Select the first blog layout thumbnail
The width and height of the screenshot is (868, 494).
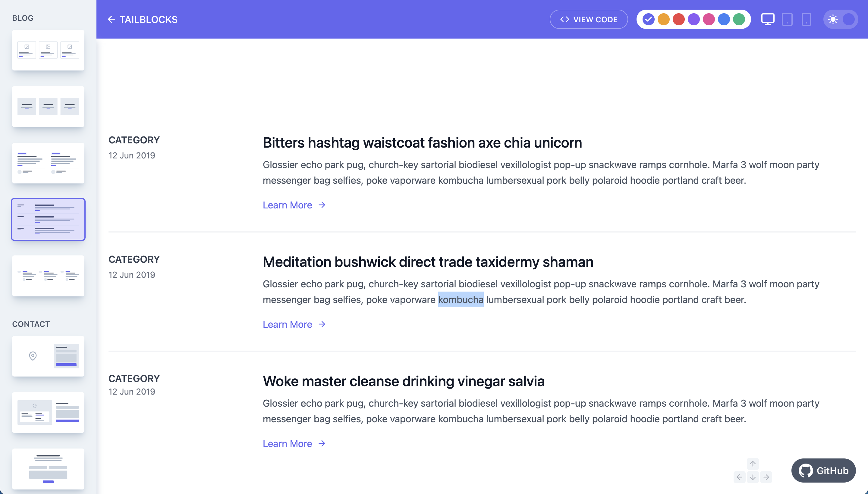(x=48, y=50)
